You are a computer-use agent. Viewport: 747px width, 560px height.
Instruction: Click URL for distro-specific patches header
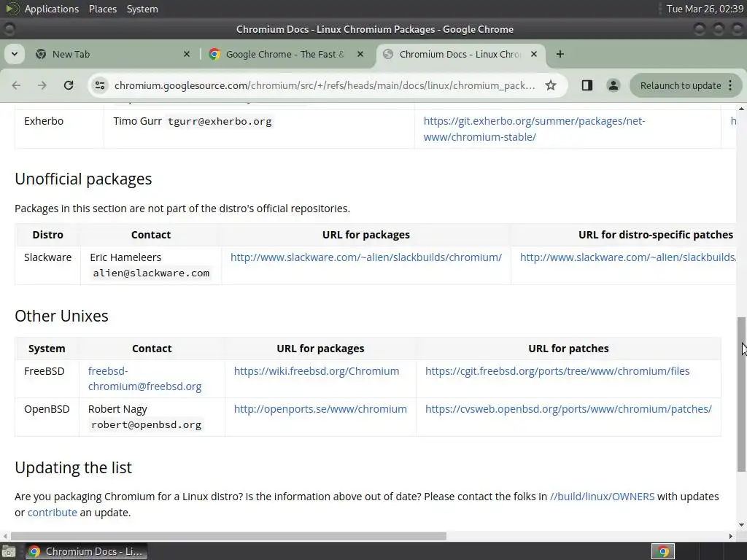[x=656, y=235]
